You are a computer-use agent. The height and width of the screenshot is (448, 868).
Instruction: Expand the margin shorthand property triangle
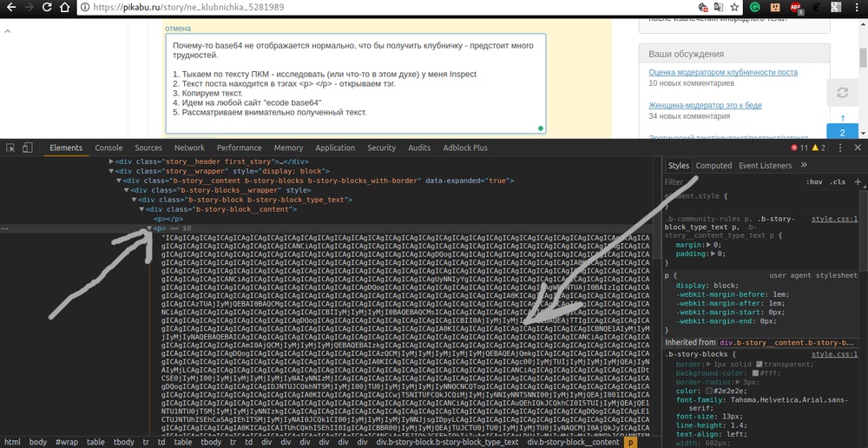[708, 244]
